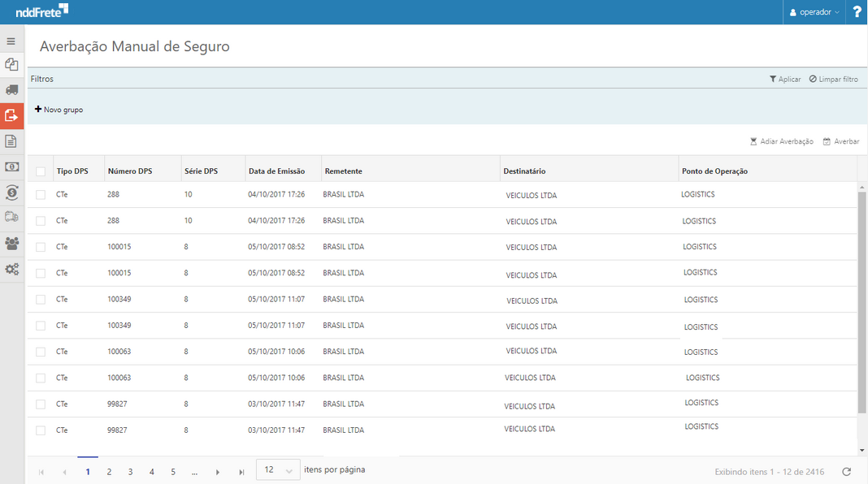Click the Novo grupo button
Image resolution: width=868 pixels, height=484 pixels.
point(59,110)
